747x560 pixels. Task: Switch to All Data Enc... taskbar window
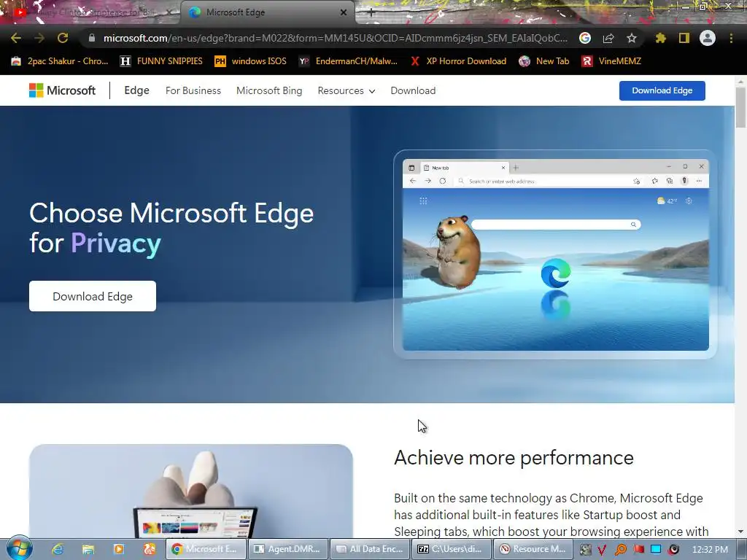[370, 549]
